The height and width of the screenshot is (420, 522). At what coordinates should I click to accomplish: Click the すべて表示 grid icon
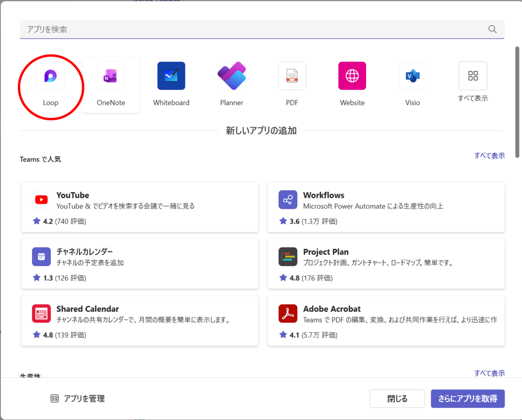[x=473, y=76]
